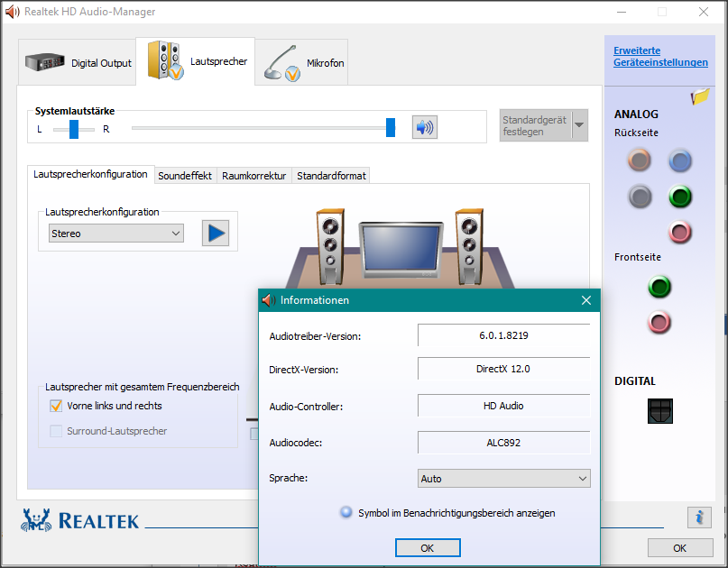
Task: Click the 'ANALOG' heading text
Action: [636, 115]
